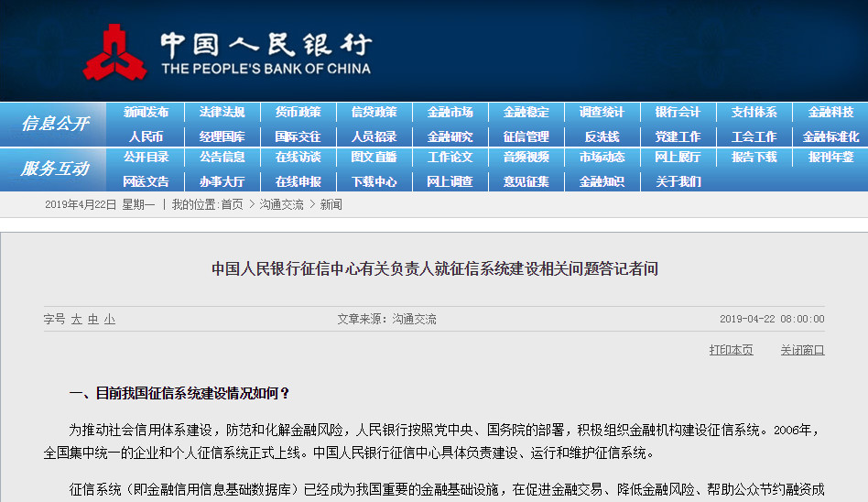Go to 货币政策 section

pyautogui.click(x=298, y=112)
